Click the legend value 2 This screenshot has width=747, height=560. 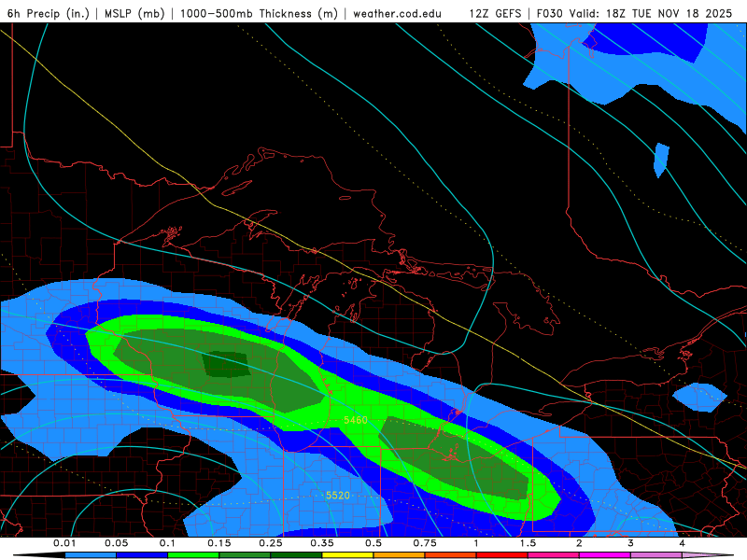point(579,543)
